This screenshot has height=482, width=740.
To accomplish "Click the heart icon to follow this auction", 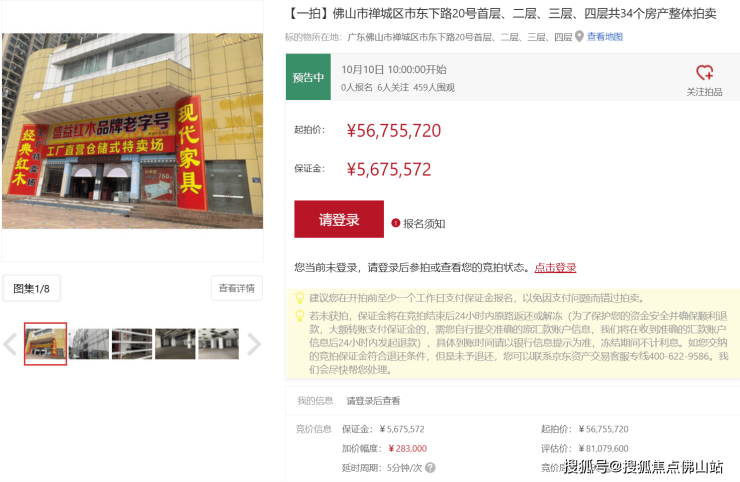I will click(x=705, y=73).
